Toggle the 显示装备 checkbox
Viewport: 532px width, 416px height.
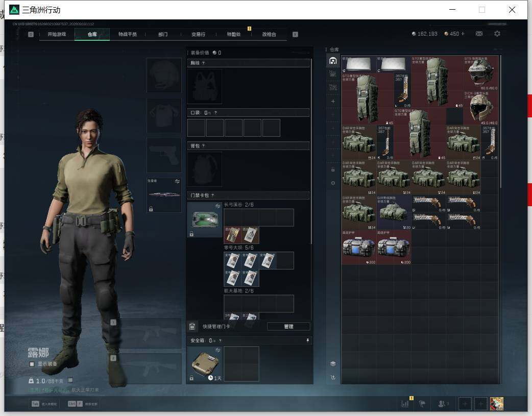pos(32,364)
